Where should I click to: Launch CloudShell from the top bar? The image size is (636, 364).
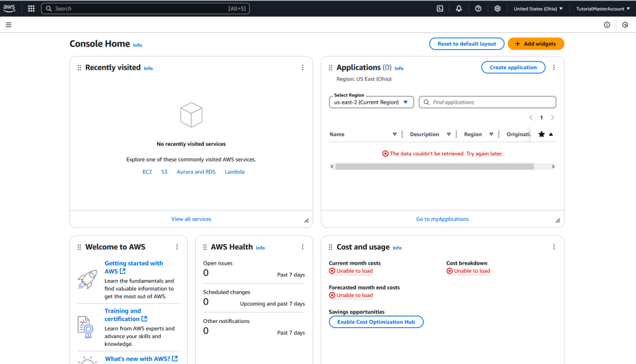[440, 9]
